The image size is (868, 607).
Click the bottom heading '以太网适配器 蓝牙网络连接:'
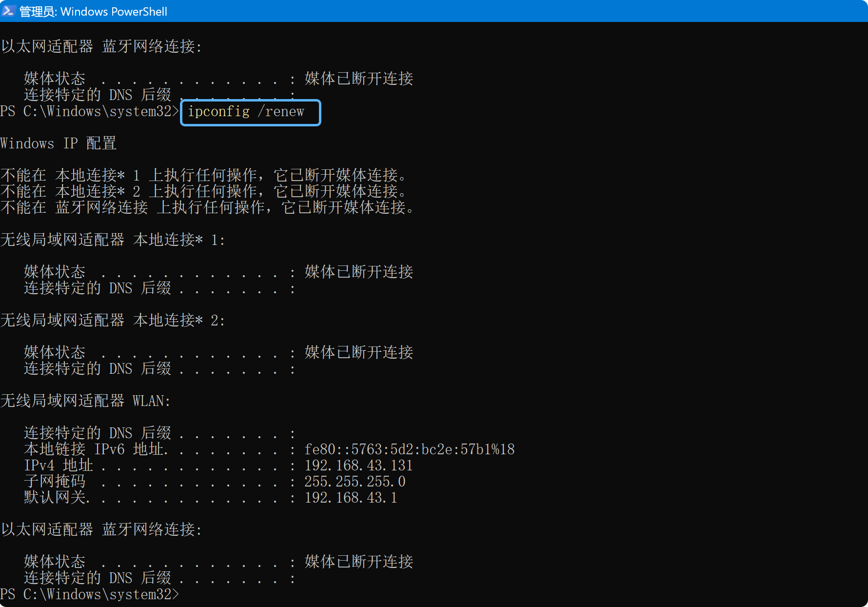click(x=101, y=529)
